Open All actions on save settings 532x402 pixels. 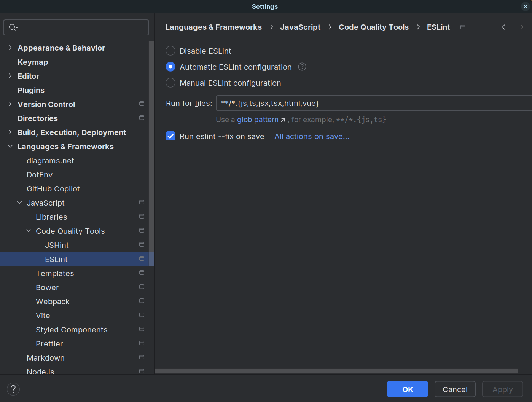click(311, 136)
